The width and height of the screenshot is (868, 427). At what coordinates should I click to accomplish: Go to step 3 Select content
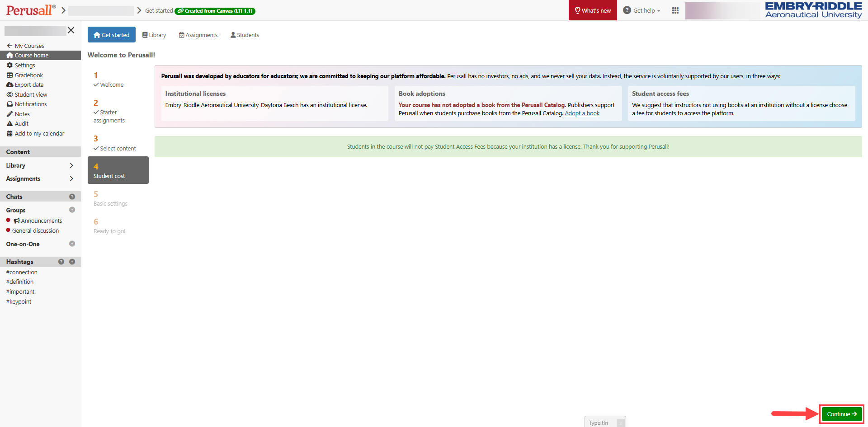[x=118, y=143]
